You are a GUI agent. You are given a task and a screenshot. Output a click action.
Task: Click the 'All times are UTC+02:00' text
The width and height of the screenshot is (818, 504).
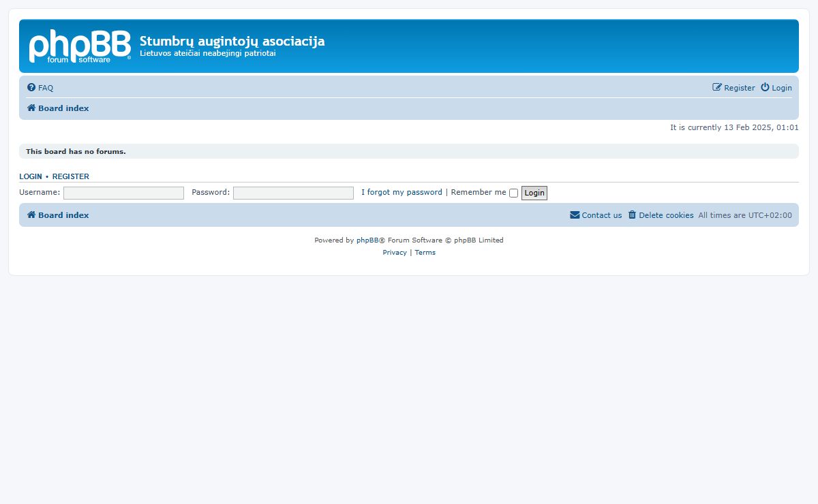tap(745, 215)
